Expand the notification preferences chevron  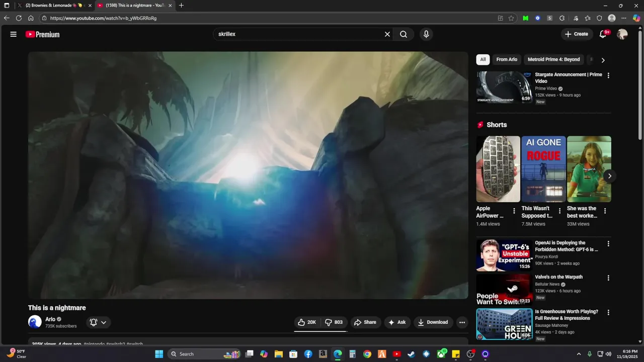(x=104, y=322)
